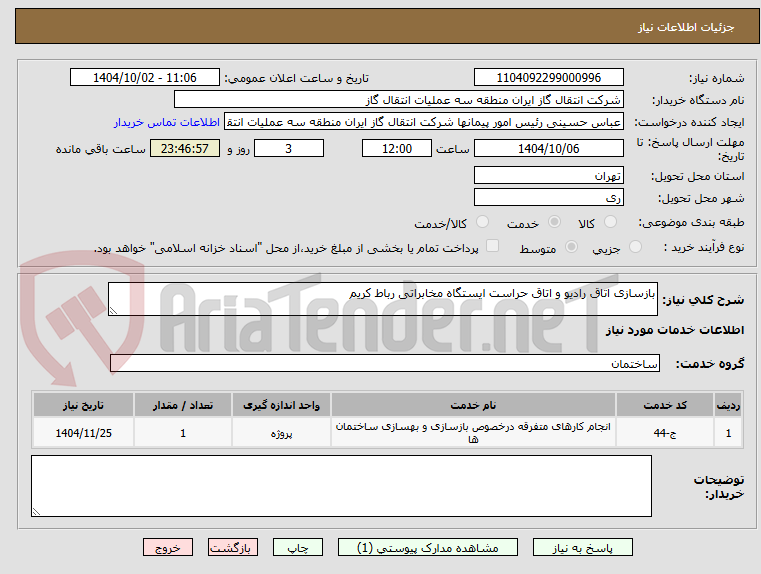
Task: Click the بازگشت back button
Action: pos(232,547)
